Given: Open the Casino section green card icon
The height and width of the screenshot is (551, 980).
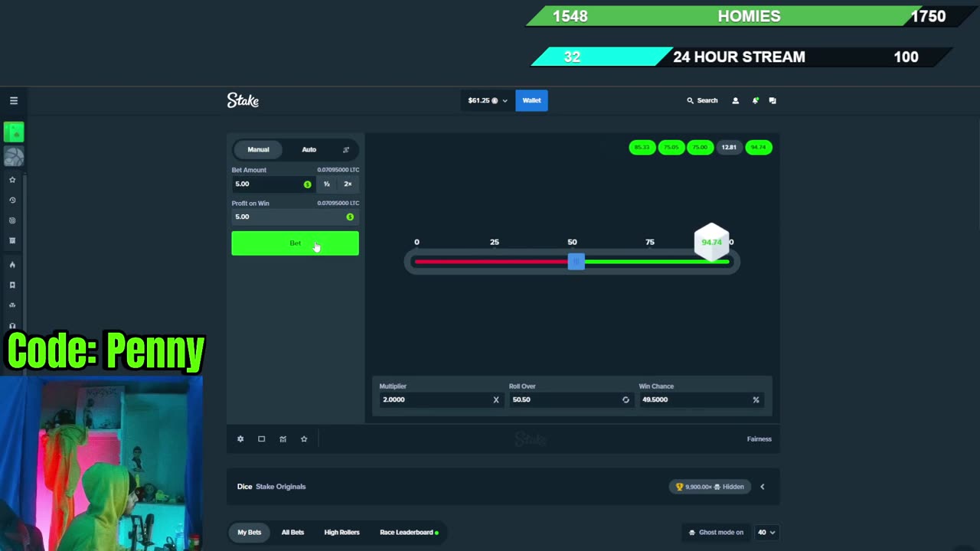Looking at the screenshot, I should tap(14, 132).
